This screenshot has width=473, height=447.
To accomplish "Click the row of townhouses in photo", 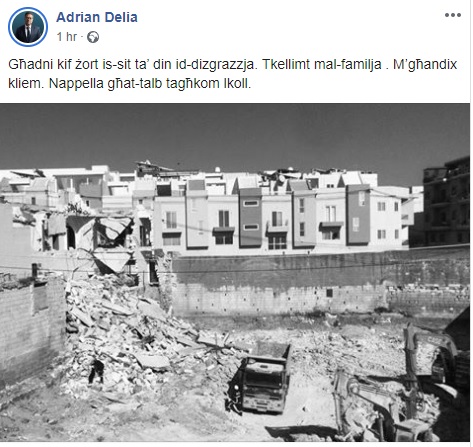I will tap(280, 217).
